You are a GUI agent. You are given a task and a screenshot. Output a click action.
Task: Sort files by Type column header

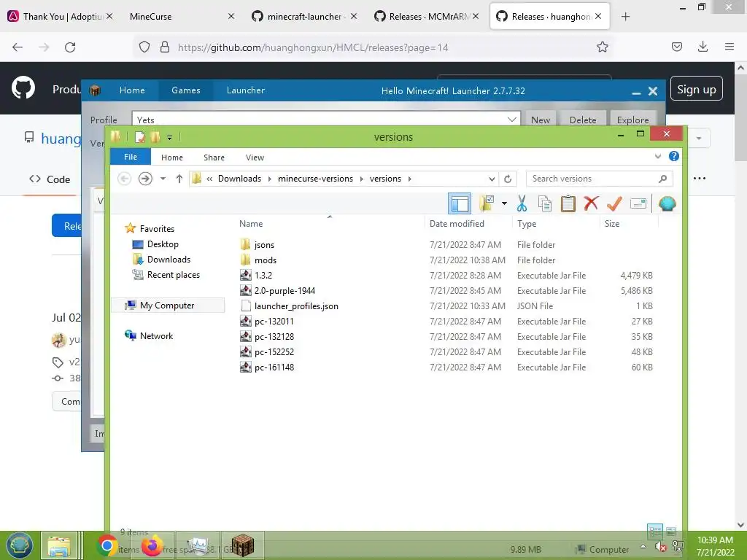(x=527, y=224)
